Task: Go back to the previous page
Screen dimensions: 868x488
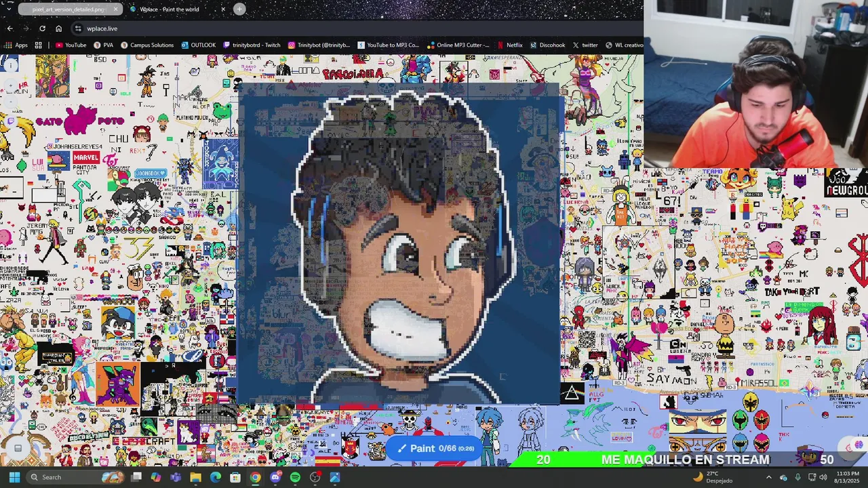Action: click(x=9, y=28)
